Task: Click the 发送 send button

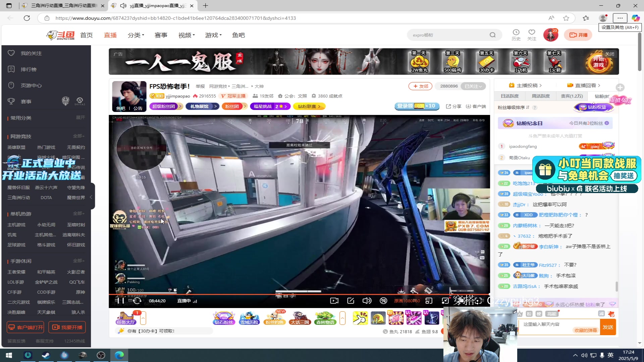Action: click(x=608, y=327)
